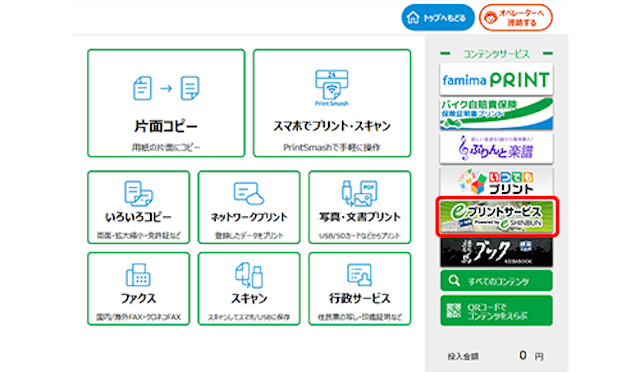
Task: Tap the いろいろコピー documents icon
Action: pos(138,193)
